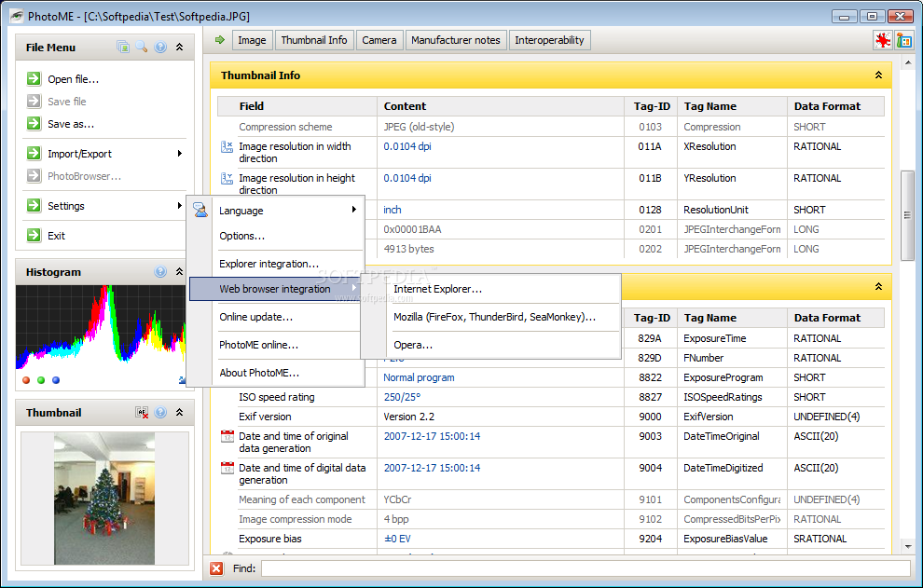Click the histogram enlarge icon at bottom right
This screenshot has width=923, height=588.
[x=182, y=380]
